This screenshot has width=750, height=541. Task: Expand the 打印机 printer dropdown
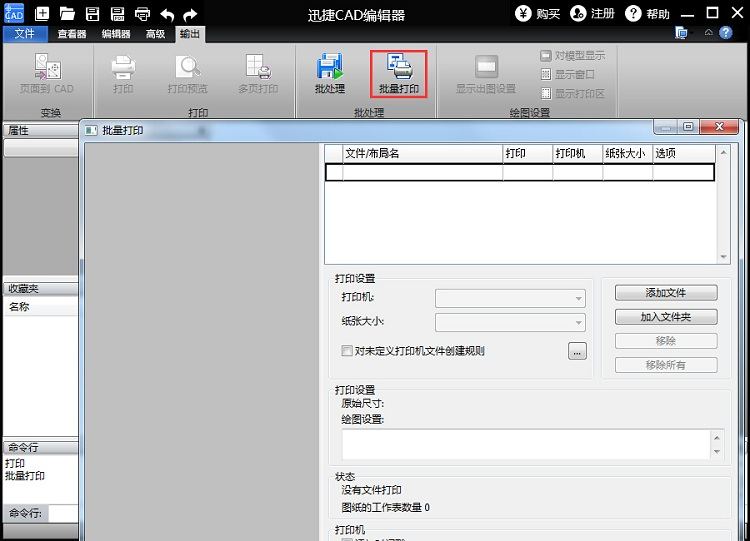click(510, 298)
